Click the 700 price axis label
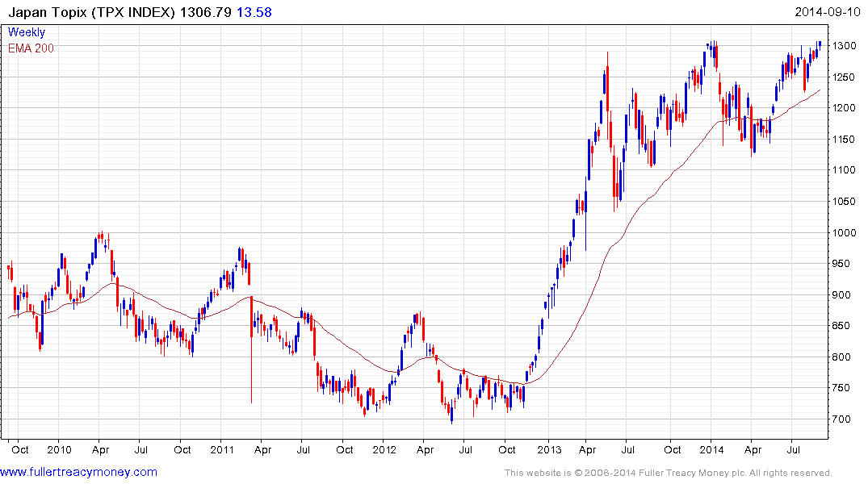Image resolution: width=868 pixels, height=484 pixels. [841, 419]
